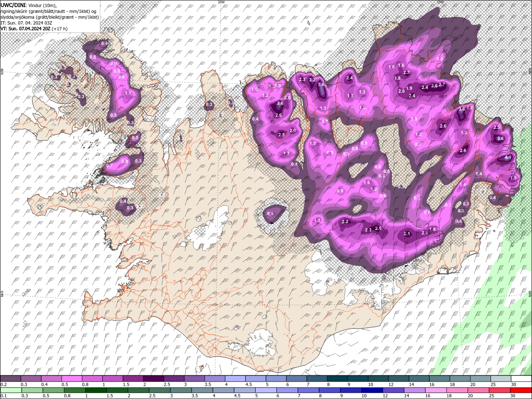
Task: Click the initial time line 'IT: Sun. 07. 04. 2024 03Z'
Action: 26,23
